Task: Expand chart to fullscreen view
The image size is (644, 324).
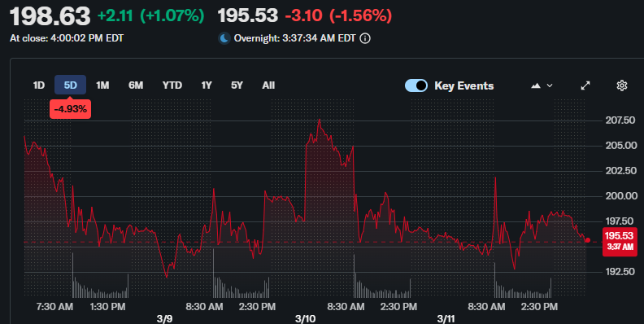Action: coord(585,85)
